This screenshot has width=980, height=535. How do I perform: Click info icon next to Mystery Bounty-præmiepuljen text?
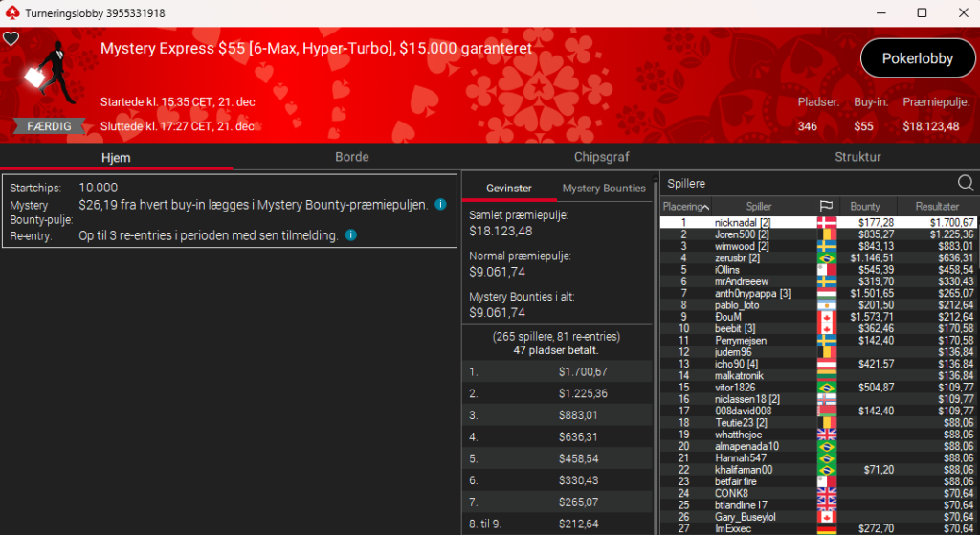440,204
